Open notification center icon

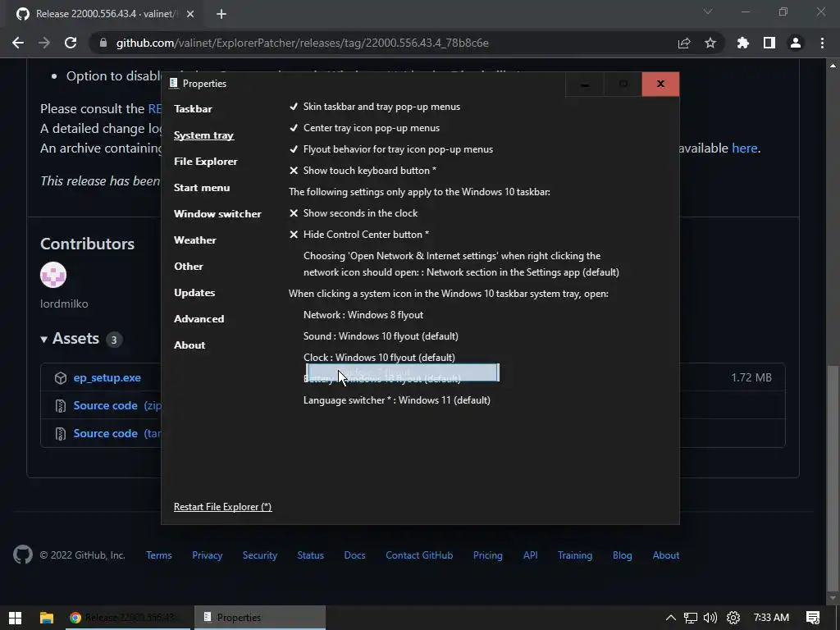(x=813, y=618)
